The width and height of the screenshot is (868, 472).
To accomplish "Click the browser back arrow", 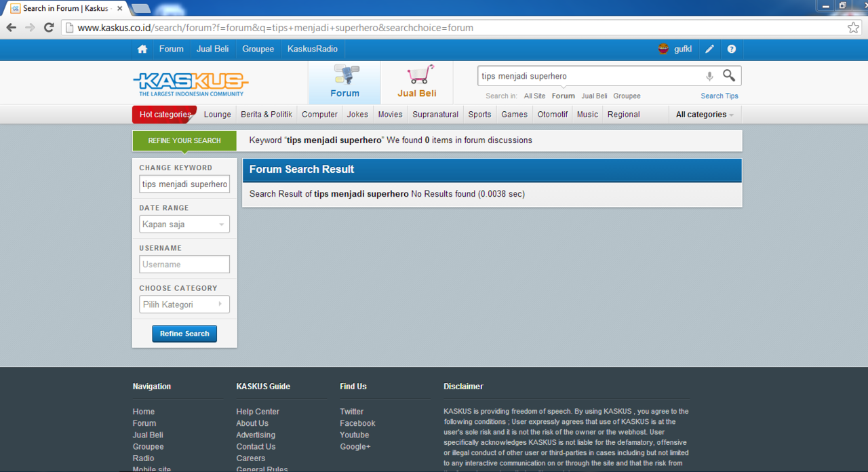I will (12, 28).
